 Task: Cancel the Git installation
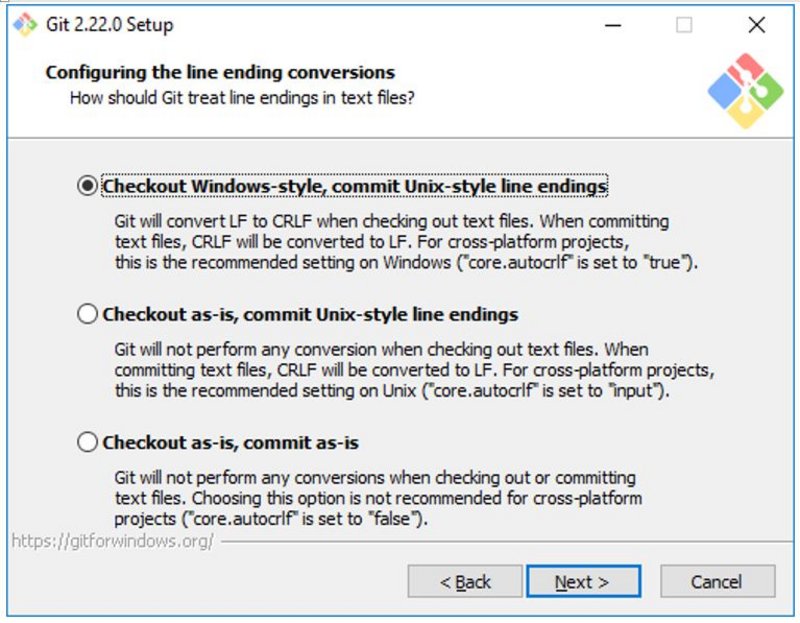(x=717, y=582)
